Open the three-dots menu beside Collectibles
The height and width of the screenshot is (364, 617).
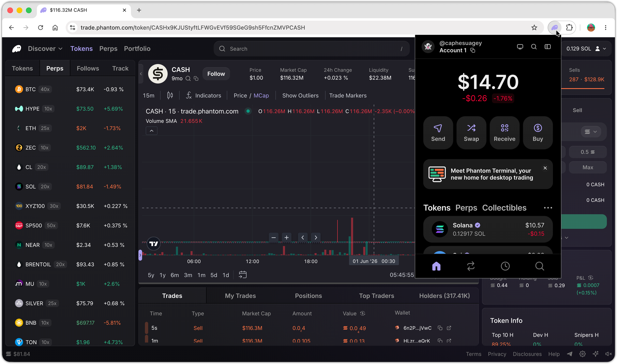click(548, 208)
